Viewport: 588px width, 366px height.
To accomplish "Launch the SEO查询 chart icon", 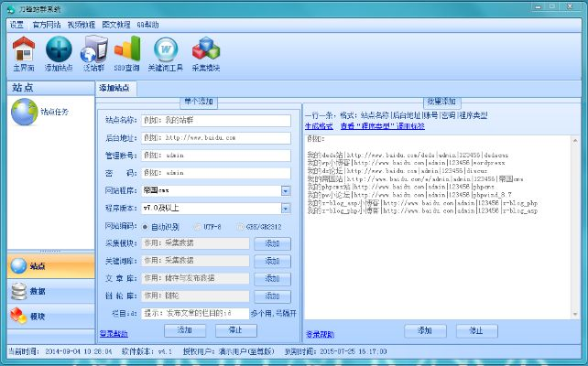I will point(127,53).
